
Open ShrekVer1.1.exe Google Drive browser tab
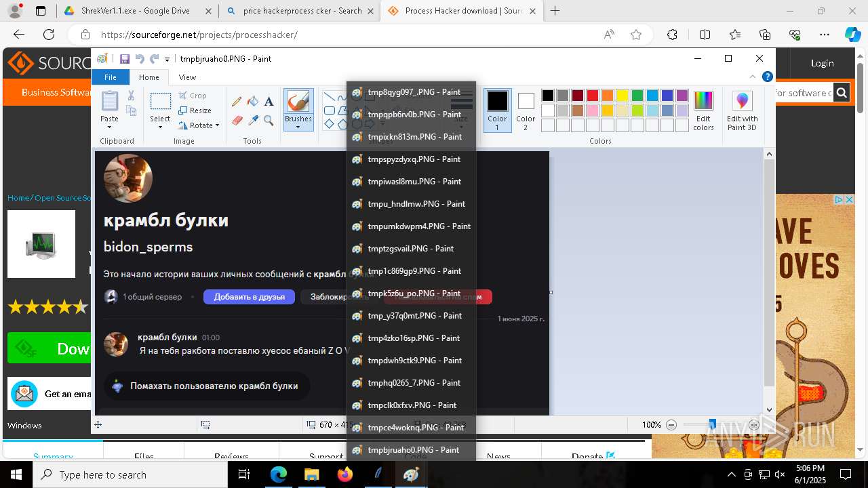(x=136, y=11)
